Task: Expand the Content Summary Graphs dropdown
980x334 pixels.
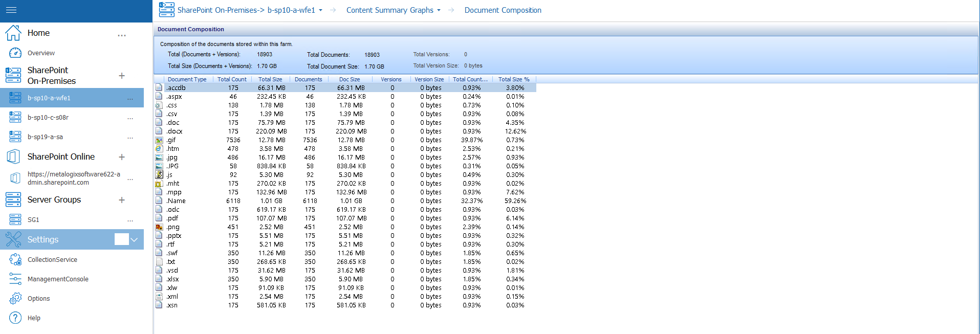Action: 439,10
